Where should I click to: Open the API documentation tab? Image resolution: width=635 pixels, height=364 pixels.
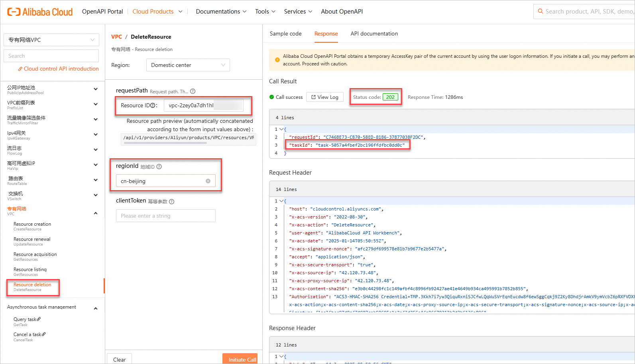pos(374,34)
